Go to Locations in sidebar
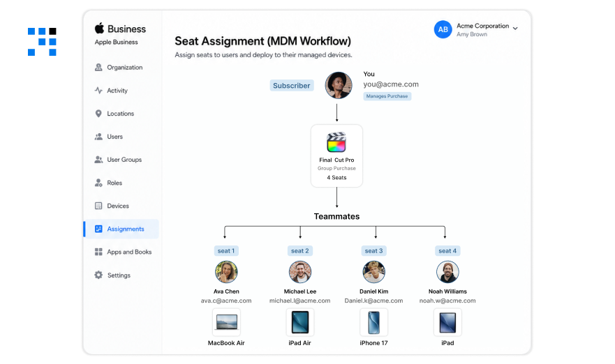This screenshot has width=615, height=364. pos(121,114)
